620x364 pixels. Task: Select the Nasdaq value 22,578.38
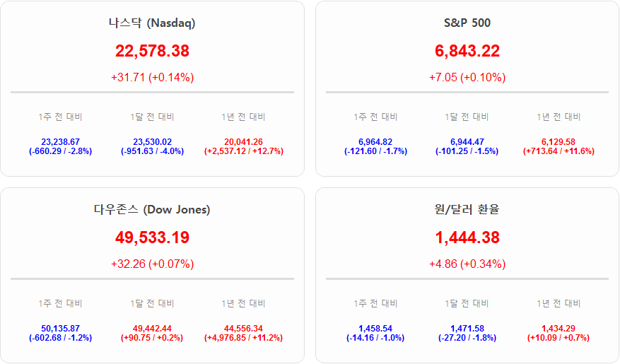(152, 51)
